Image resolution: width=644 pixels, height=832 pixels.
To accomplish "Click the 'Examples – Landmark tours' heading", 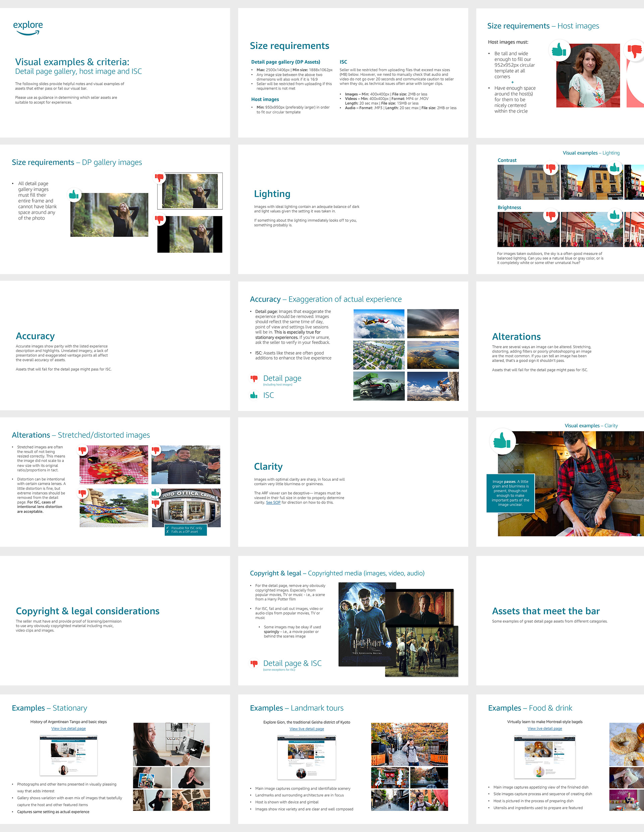I will 297,708.
